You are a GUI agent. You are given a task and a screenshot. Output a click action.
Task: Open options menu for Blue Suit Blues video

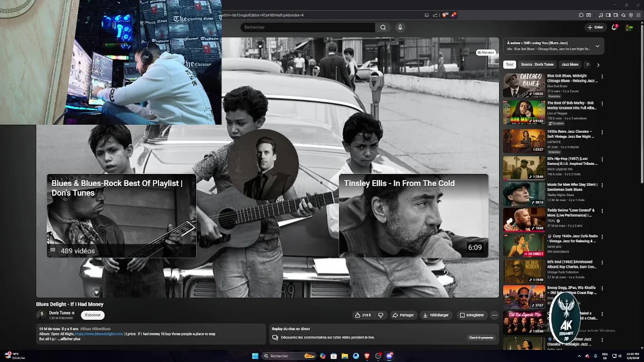pyautogui.click(x=602, y=76)
